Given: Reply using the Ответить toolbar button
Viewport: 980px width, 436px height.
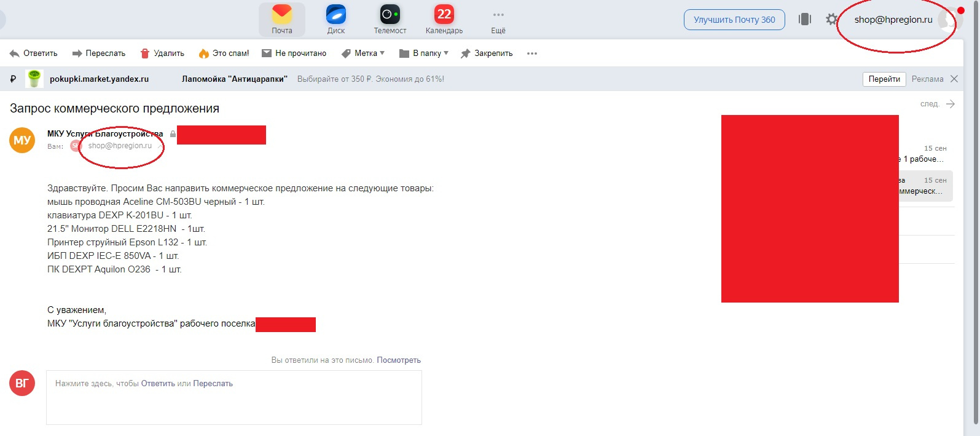Looking at the screenshot, I should coord(34,54).
